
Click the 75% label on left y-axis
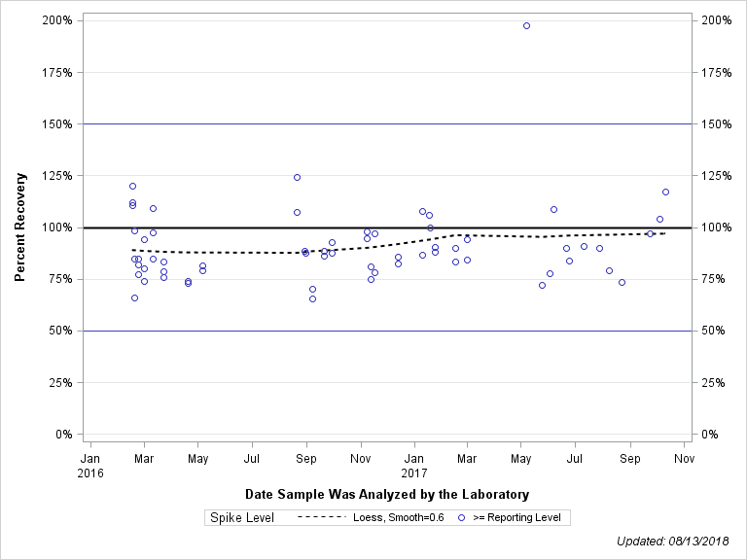click(x=60, y=279)
